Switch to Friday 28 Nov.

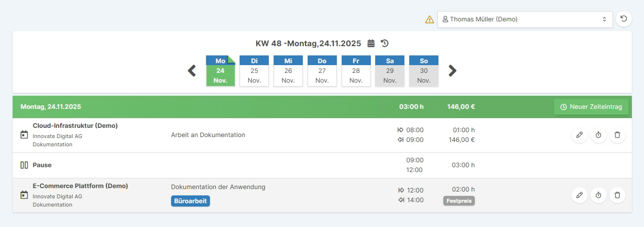click(356, 71)
